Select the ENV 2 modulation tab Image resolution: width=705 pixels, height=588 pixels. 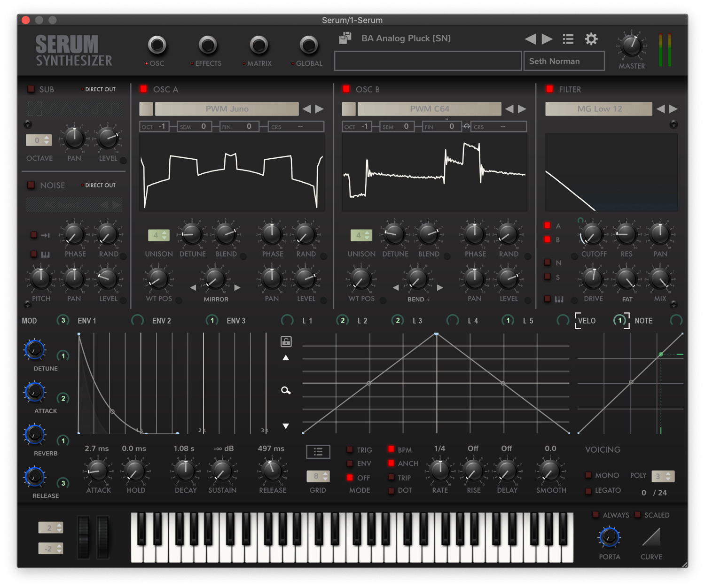(162, 321)
